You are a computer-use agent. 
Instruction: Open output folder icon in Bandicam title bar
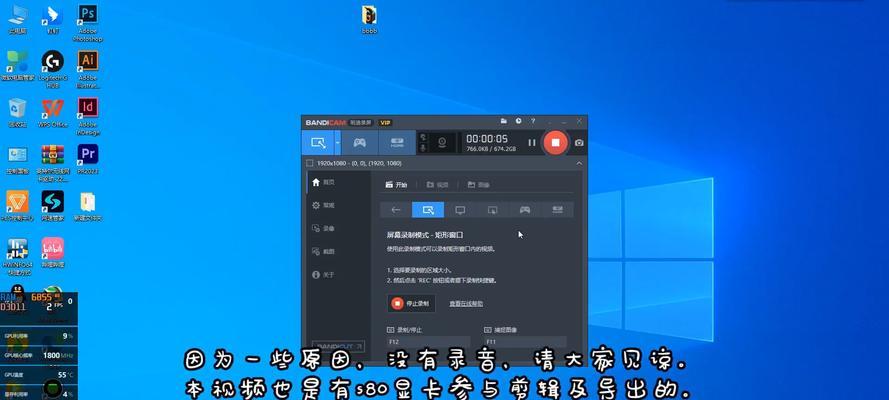pos(503,121)
